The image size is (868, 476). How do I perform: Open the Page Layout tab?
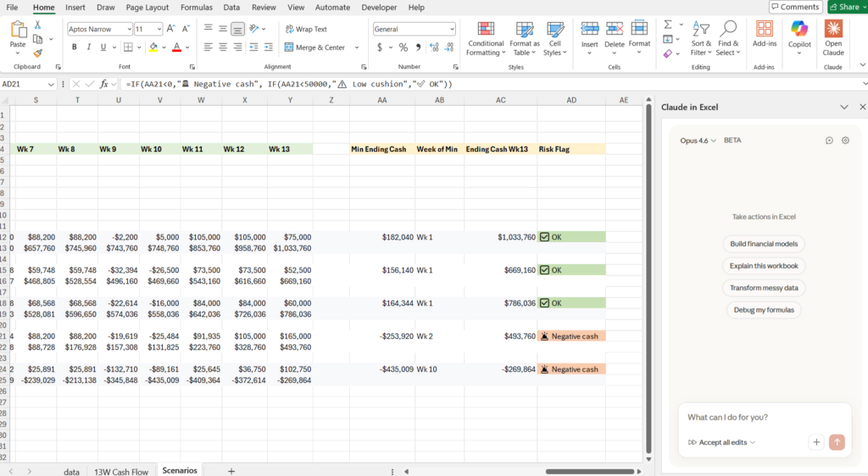point(147,7)
